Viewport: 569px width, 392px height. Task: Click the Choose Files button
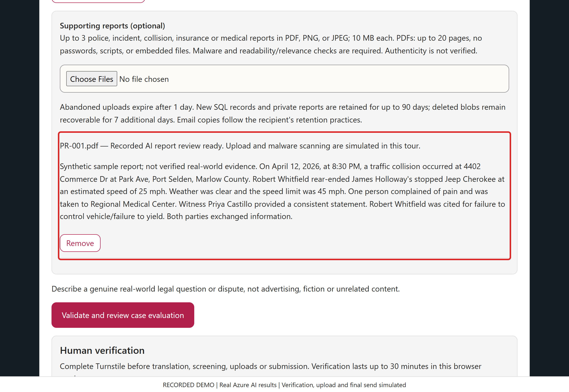(91, 79)
